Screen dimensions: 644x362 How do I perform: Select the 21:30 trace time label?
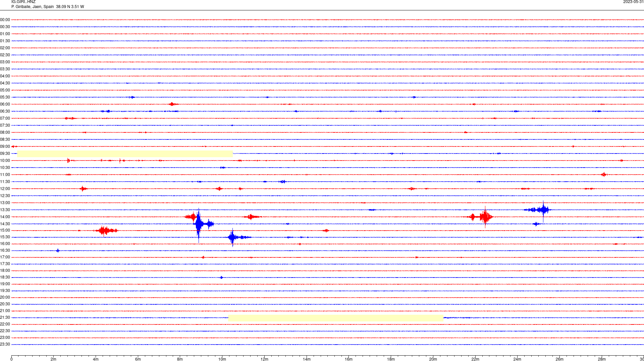5,317
